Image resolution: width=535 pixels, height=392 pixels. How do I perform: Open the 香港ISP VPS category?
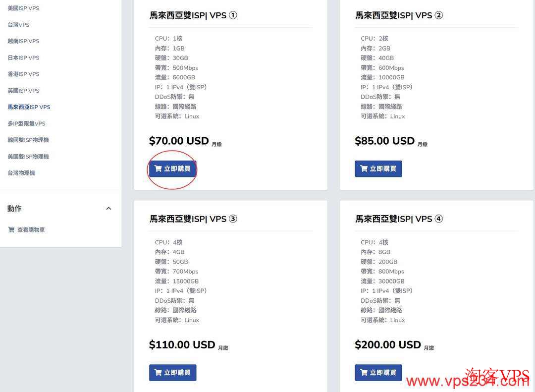(23, 74)
